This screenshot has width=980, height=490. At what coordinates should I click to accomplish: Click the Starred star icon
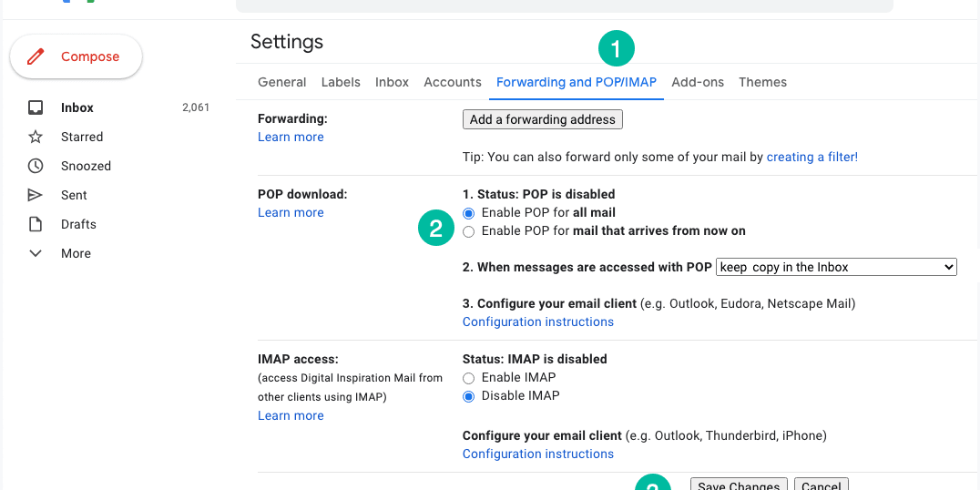[36, 137]
